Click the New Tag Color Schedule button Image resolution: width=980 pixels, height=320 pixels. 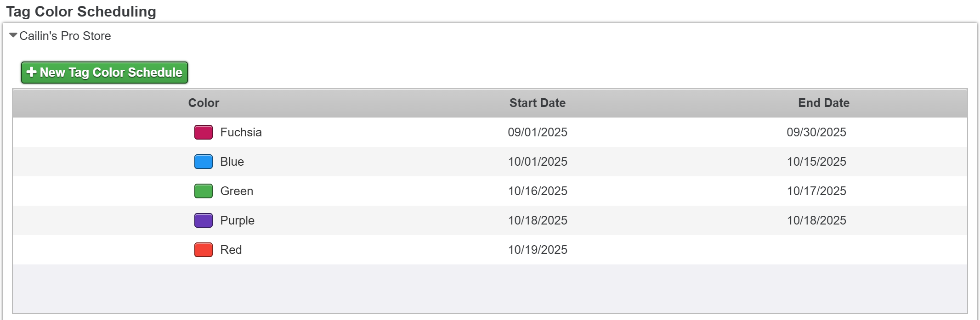pyautogui.click(x=104, y=73)
